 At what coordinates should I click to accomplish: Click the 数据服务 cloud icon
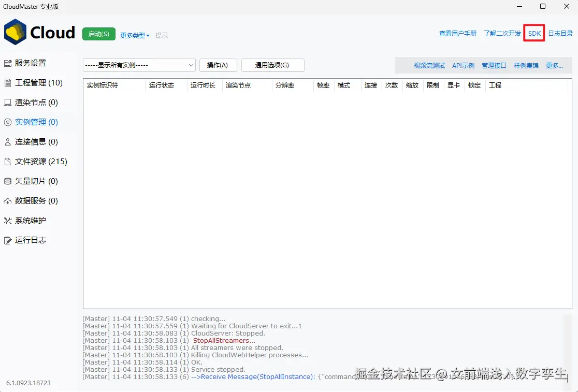click(x=8, y=201)
